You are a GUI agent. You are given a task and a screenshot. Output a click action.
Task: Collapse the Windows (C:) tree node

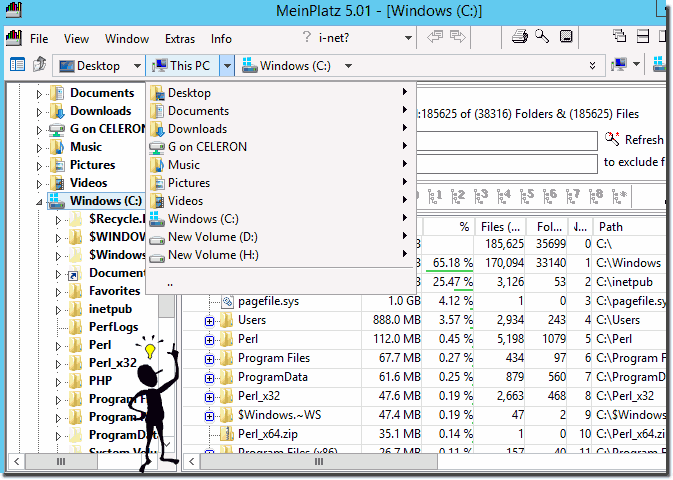pos(40,201)
